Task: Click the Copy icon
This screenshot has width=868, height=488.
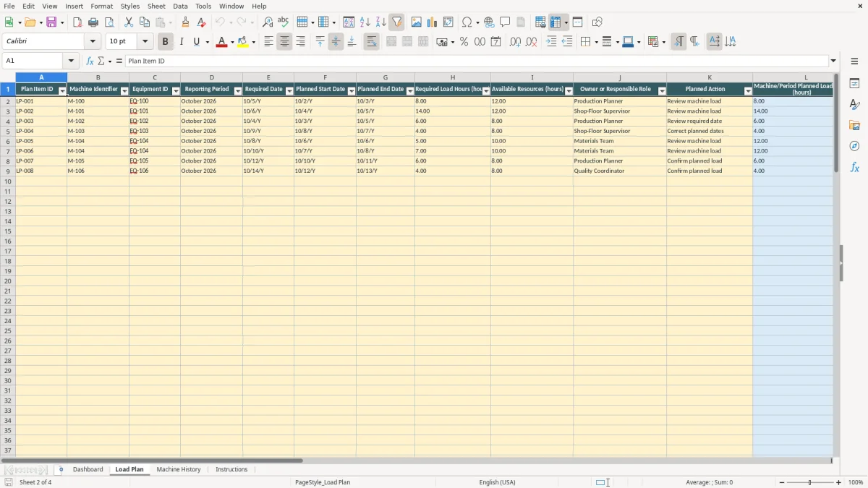Action: coord(145,22)
